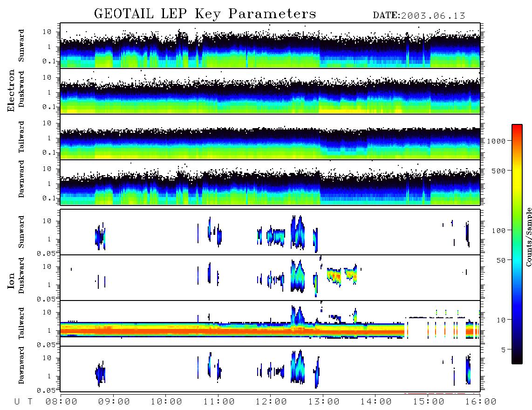Select the 1000 colorbar tick label
Screen dimensions: 532x410
pos(496,141)
